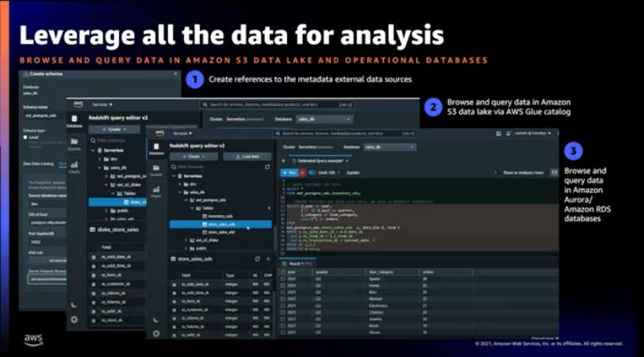Switch to the Federated Query example tab
Image resolution: width=644 pixels, height=357 pixels.
point(320,160)
